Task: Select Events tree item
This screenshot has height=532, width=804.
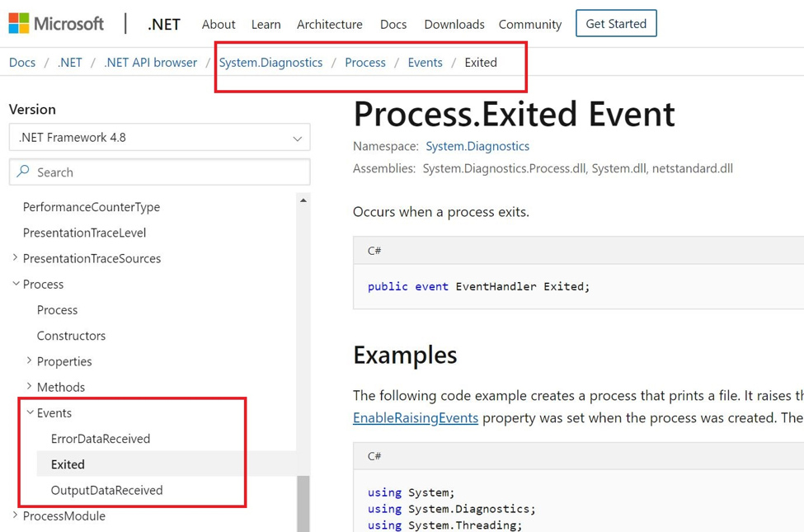Action: [x=54, y=413]
